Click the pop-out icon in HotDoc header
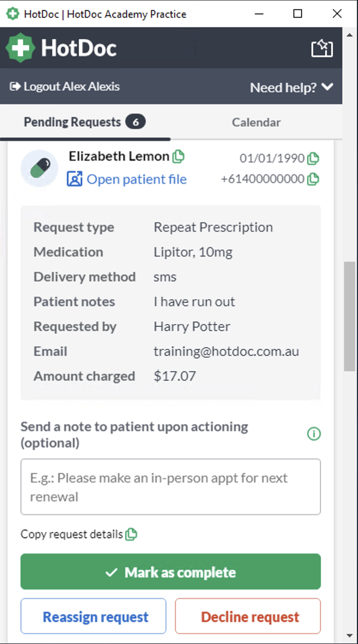 pyautogui.click(x=322, y=48)
